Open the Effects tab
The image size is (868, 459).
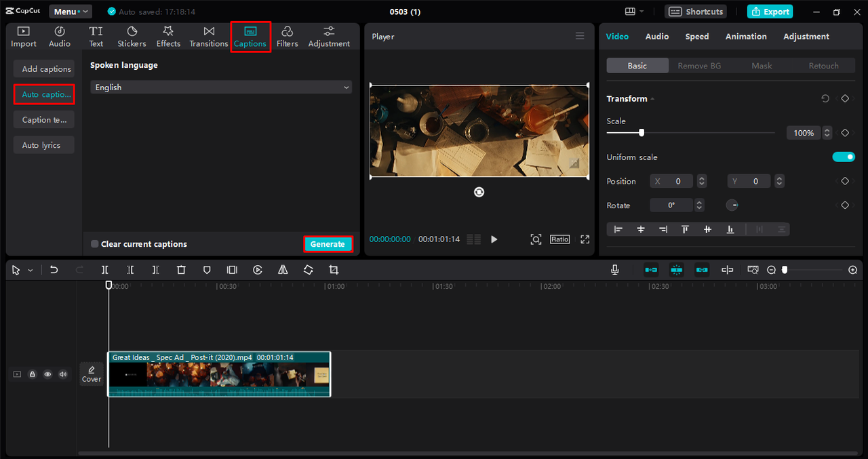(168, 37)
